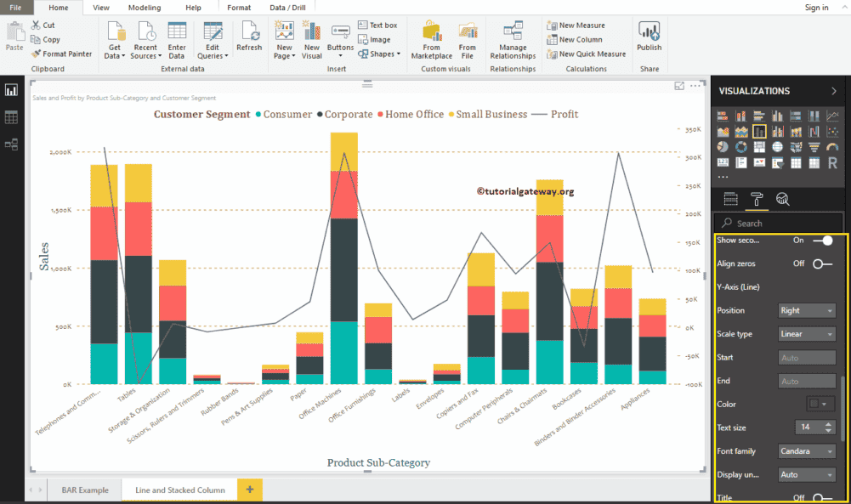Select the R script visual icon
851x504 pixels.
pyautogui.click(x=832, y=161)
